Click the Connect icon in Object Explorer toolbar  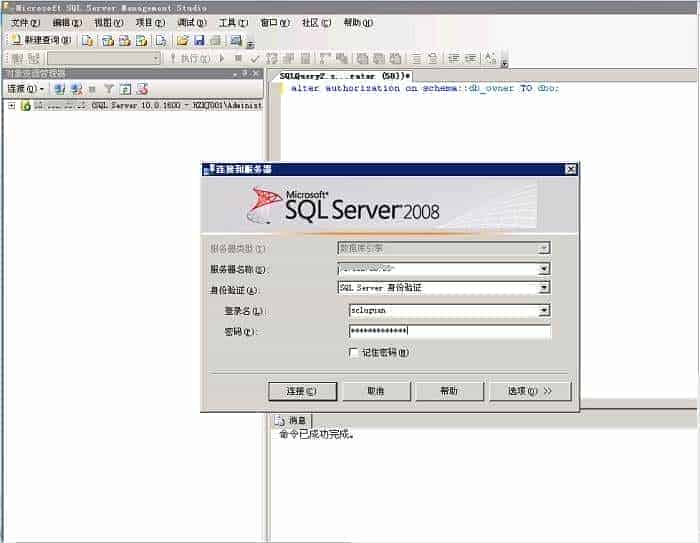[59, 89]
